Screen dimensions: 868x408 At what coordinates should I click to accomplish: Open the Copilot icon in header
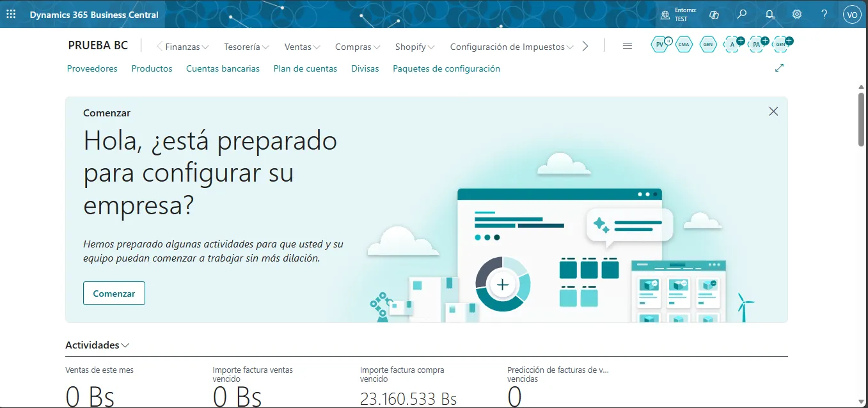[714, 14]
